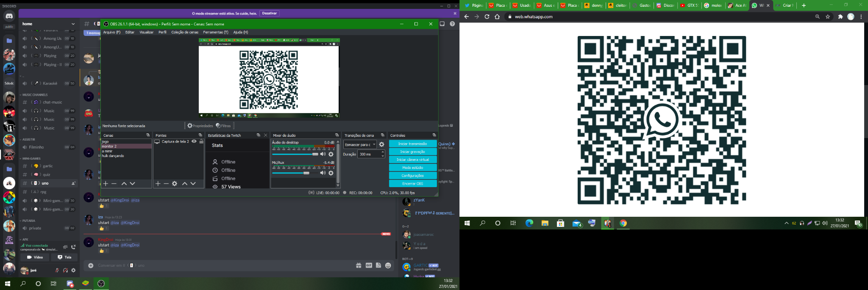This screenshot has height=290, width=868.
Task: Remove selected scene with Cenas minus icon
Action: (114, 184)
